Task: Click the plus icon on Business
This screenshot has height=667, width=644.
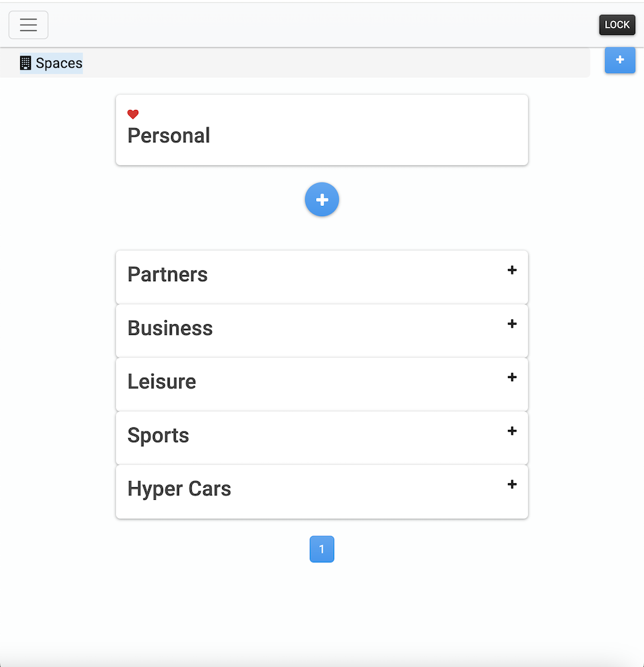Action: pyautogui.click(x=512, y=323)
